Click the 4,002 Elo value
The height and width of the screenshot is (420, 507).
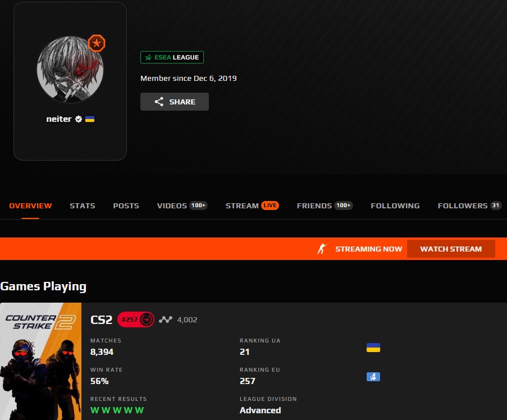pos(187,319)
